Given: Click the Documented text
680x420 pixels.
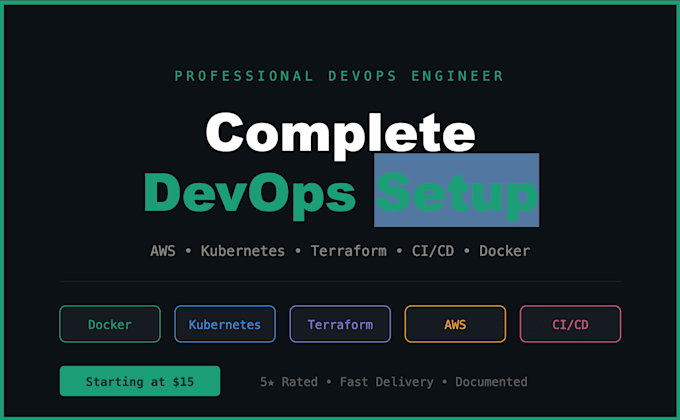Looking at the screenshot, I should [x=491, y=382].
